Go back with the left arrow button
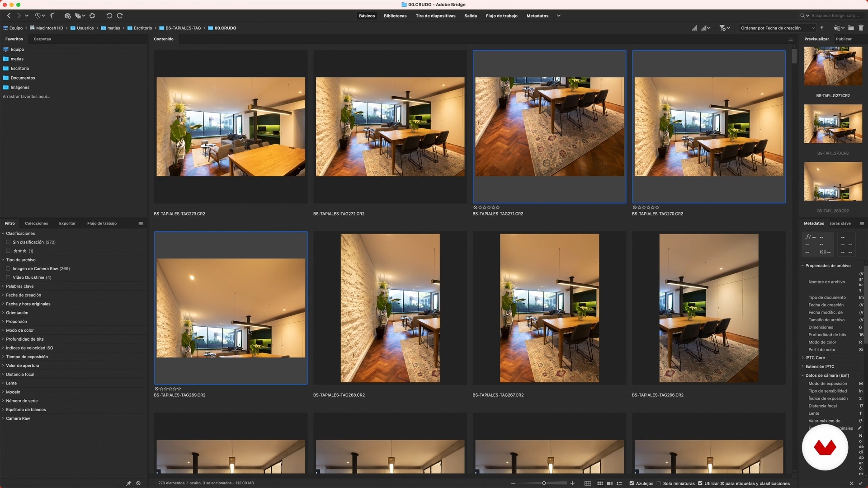Image resolution: width=868 pixels, height=488 pixels. [9, 16]
